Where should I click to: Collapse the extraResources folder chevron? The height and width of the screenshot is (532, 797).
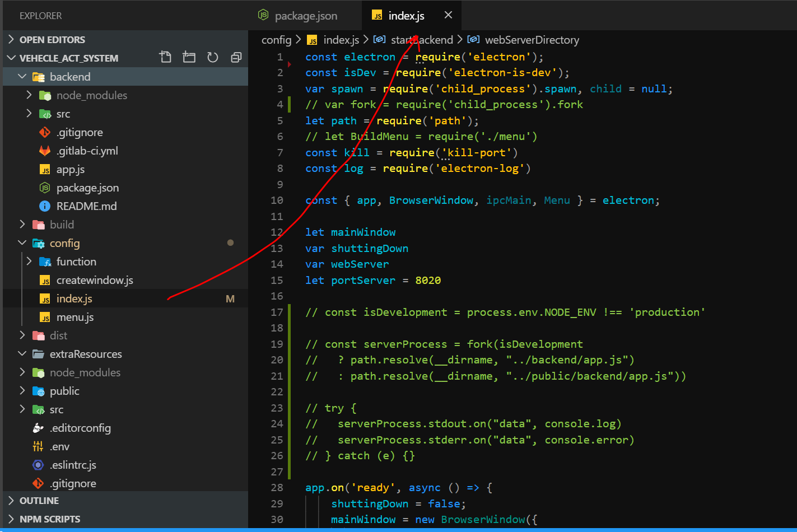[22, 353]
